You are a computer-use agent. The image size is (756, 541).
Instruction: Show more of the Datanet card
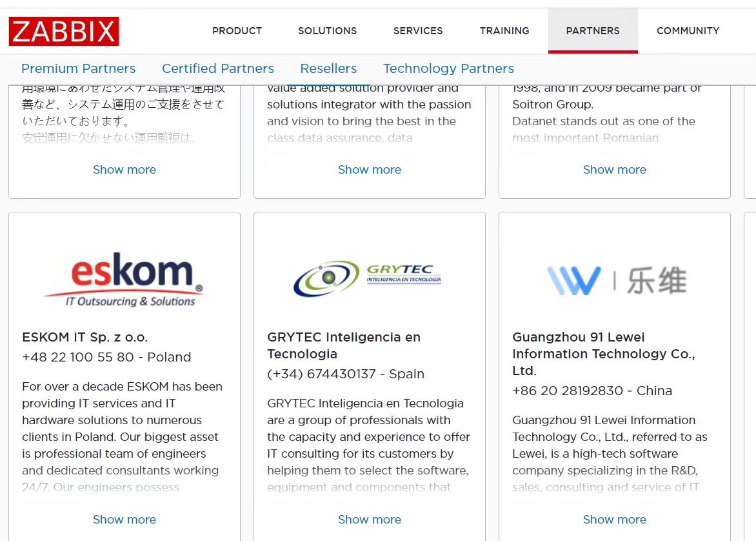pos(614,169)
